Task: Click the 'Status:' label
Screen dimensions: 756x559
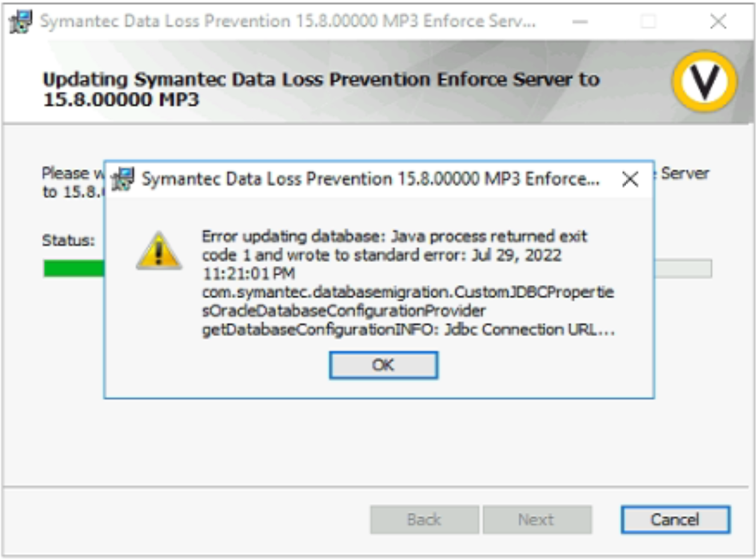Action: point(68,240)
